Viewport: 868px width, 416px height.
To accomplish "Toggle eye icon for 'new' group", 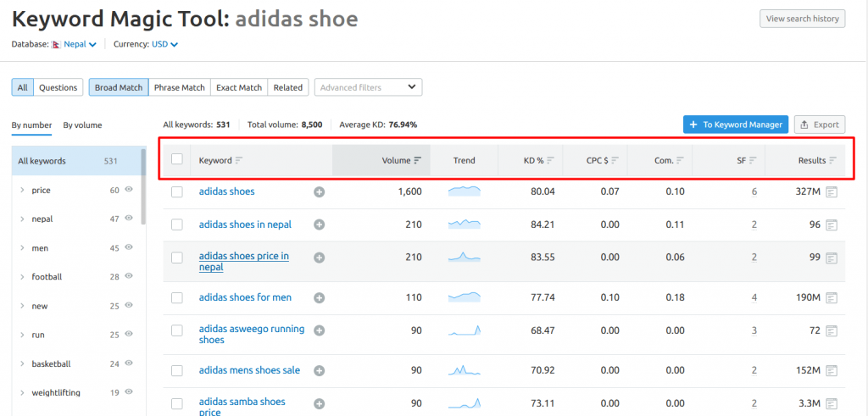I will pos(129,305).
